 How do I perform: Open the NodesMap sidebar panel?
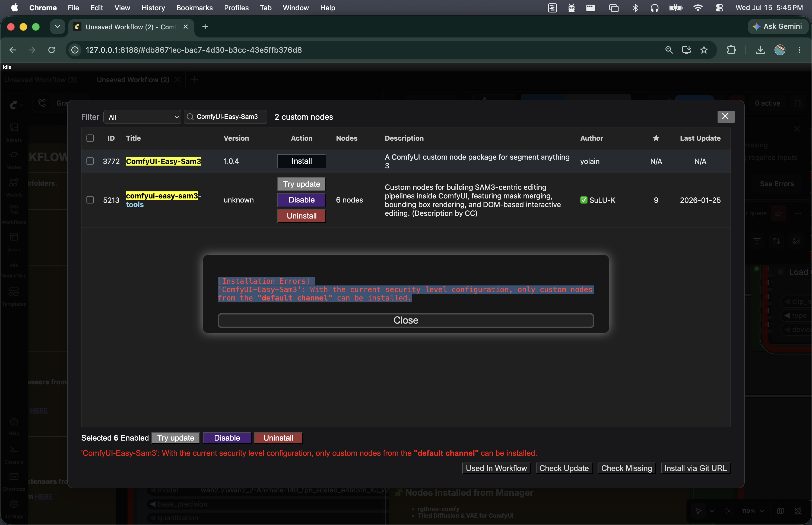pos(14,269)
